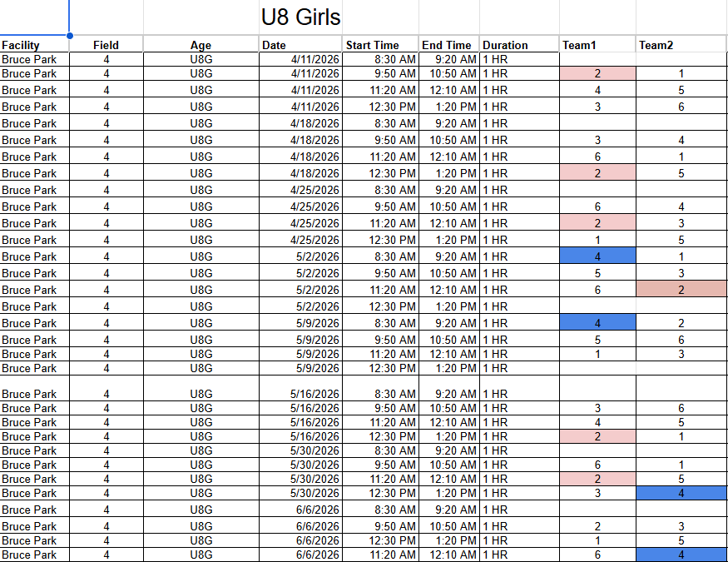The width and height of the screenshot is (728, 562).
Task: Click End Time 1:20 PM cell for 4/25/2026
Action: click(x=448, y=240)
